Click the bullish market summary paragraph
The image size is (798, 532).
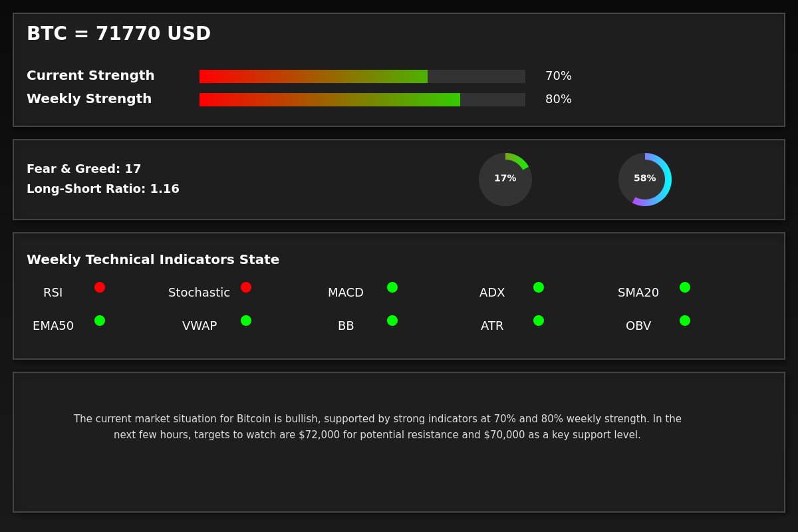click(x=377, y=427)
